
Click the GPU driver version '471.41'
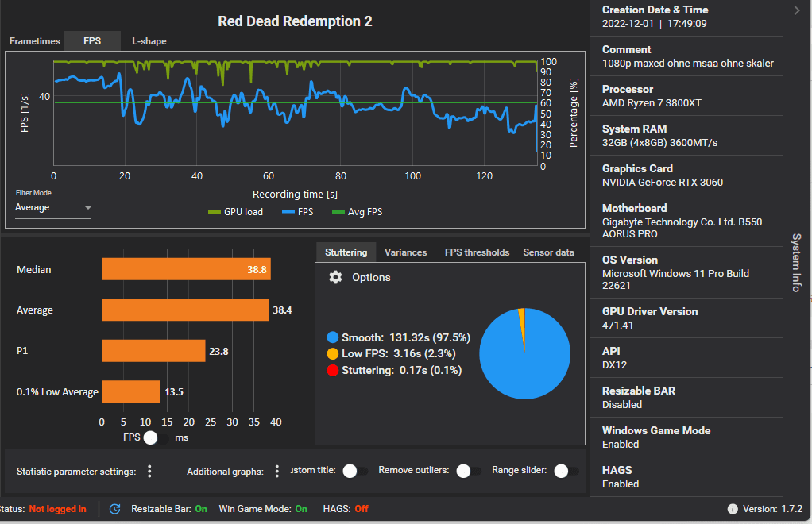point(617,326)
